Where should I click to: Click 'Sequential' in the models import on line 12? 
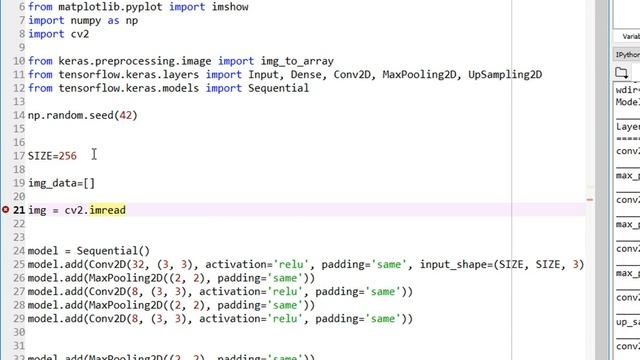pyautogui.click(x=278, y=88)
